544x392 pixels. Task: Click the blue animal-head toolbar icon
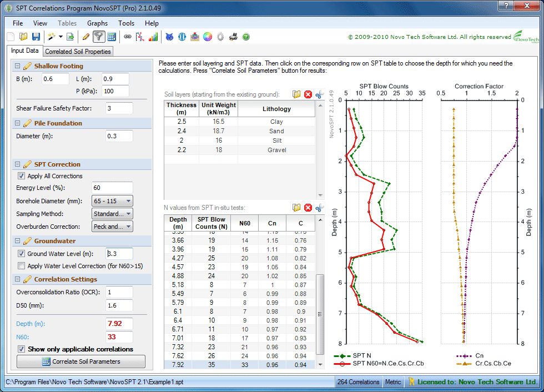tap(169, 37)
